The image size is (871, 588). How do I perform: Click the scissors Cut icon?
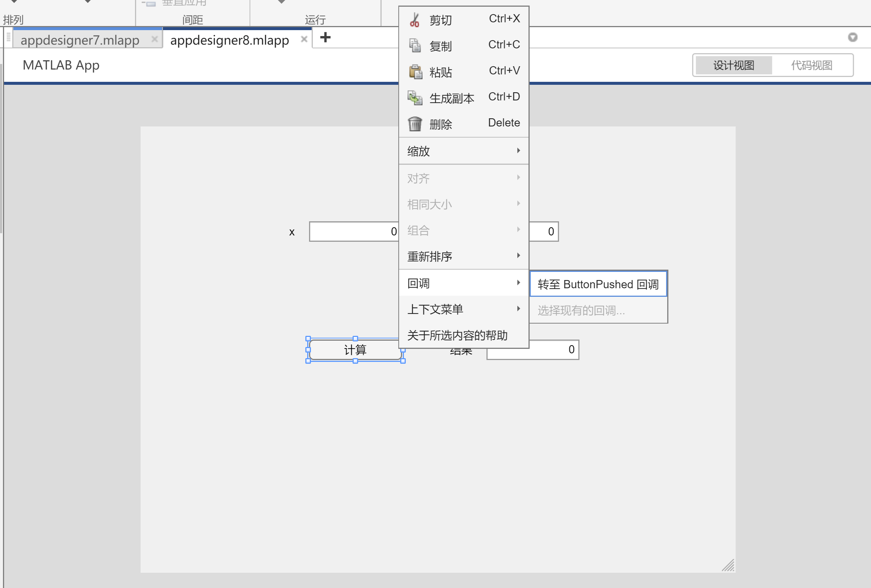(415, 20)
